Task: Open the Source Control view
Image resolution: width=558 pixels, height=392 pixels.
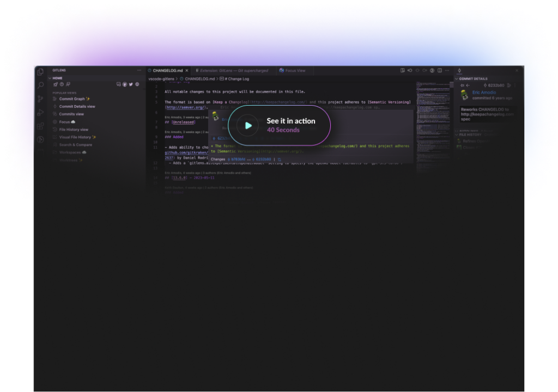Action: (x=40, y=99)
